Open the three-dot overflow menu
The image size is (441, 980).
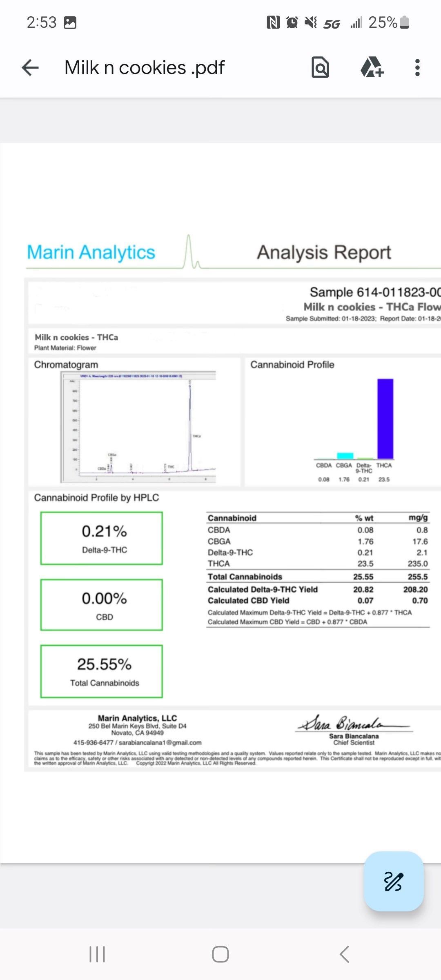pyautogui.click(x=417, y=67)
